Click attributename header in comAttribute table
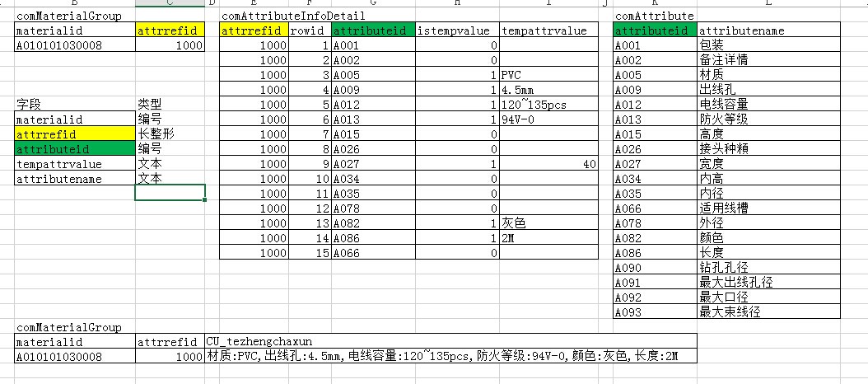 click(768, 30)
